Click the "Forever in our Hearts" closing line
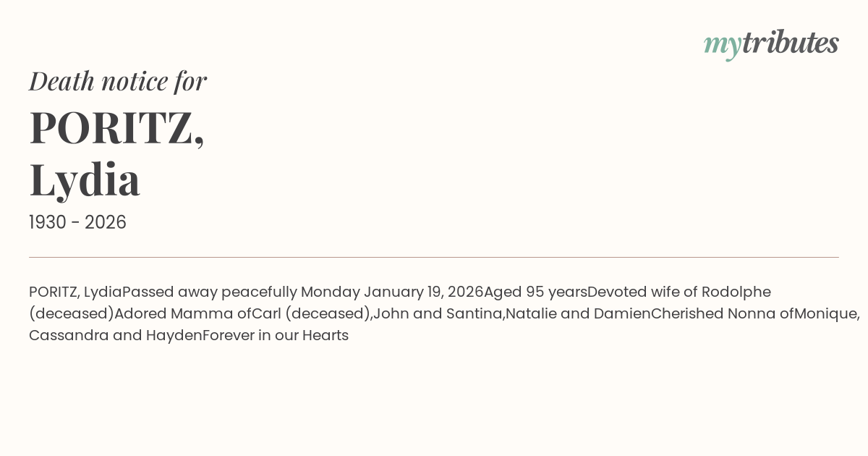The height and width of the screenshot is (456, 868). [276, 336]
